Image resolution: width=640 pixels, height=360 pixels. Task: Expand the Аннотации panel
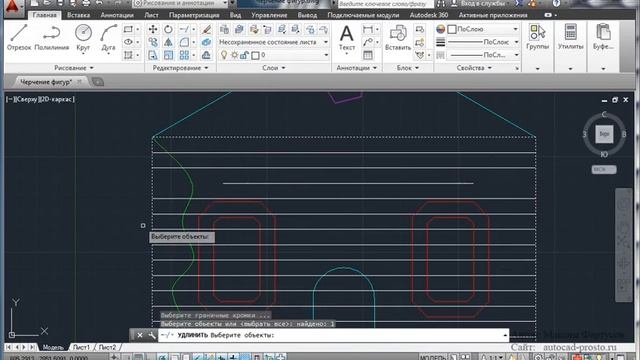(x=356, y=68)
